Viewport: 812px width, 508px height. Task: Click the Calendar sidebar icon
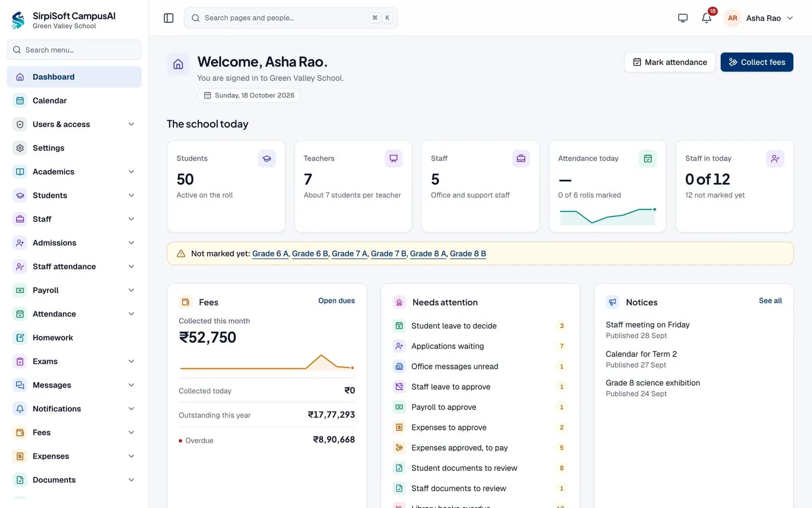[x=20, y=101]
